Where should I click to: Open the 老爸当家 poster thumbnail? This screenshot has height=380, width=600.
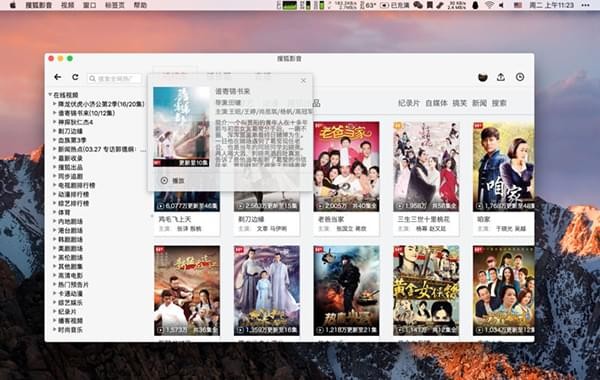(x=346, y=166)
